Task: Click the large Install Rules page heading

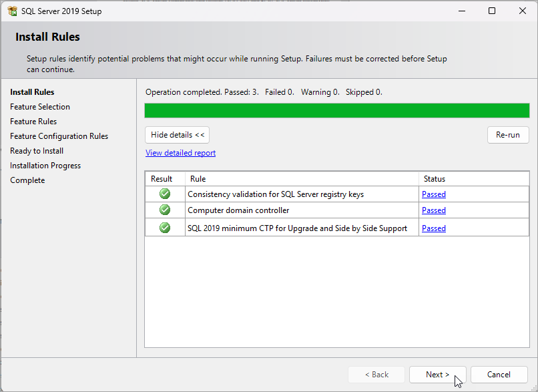Action: click(47, 37)
